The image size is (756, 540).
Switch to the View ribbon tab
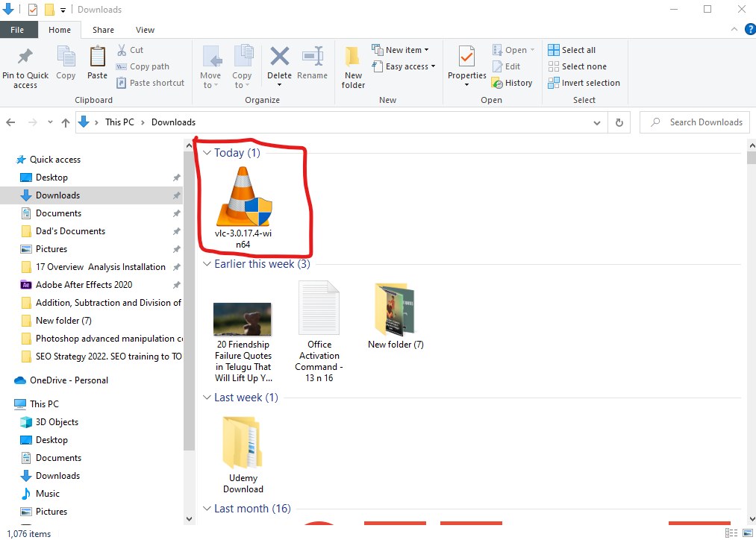(x=145, y=30)
